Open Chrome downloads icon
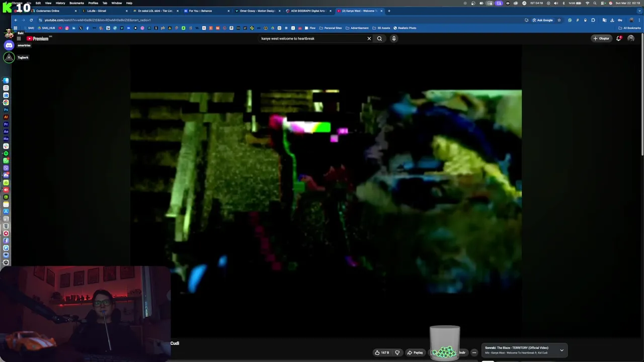This screenshot has height=362, width=644. coord(612,20)
